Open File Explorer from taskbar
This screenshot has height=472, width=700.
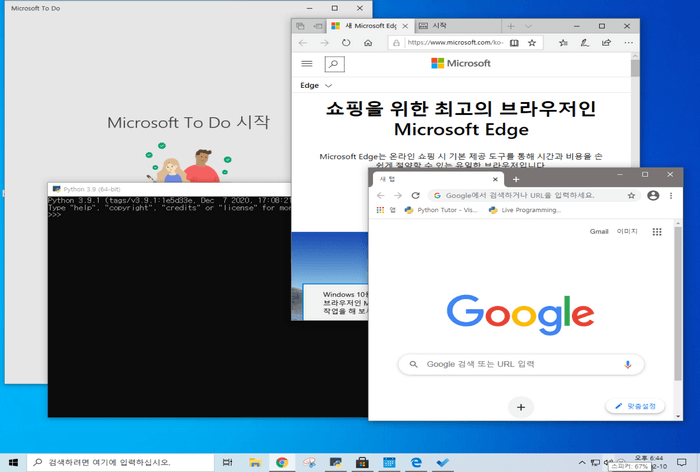click(x=255, y=463)
